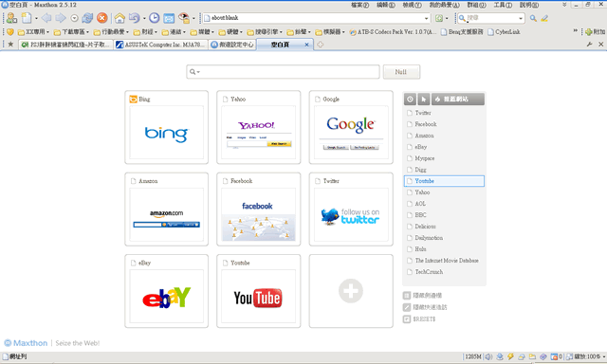Click the wrench icon on tab bar
607x364 pixels.
pos(589,45)
